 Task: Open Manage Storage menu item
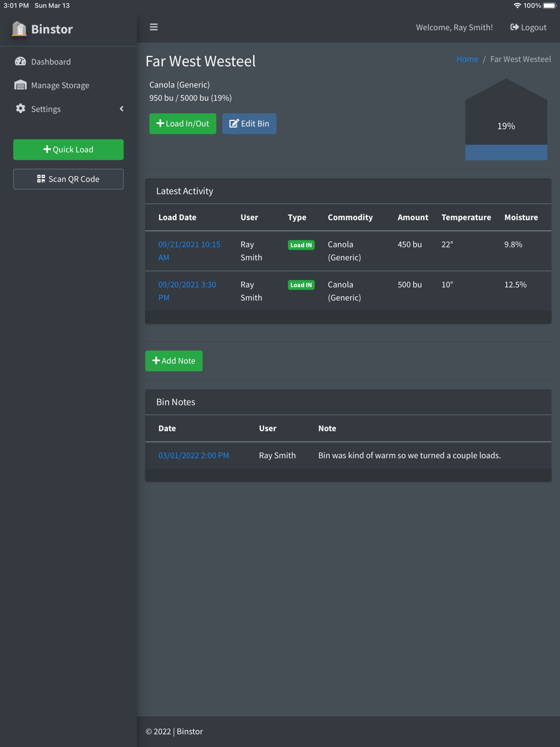(x=60, y=85)
